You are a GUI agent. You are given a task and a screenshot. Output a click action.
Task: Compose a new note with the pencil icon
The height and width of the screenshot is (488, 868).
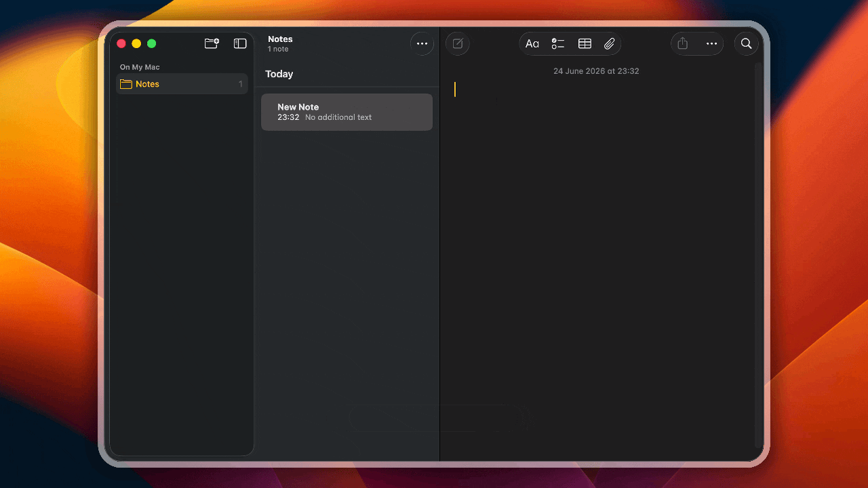pos(458,43)
